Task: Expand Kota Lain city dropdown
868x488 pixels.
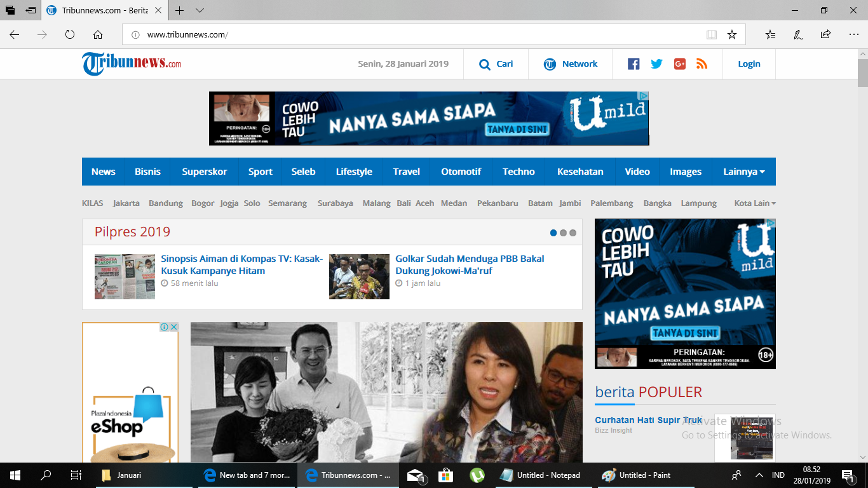Action: click(x=755, y=203)
